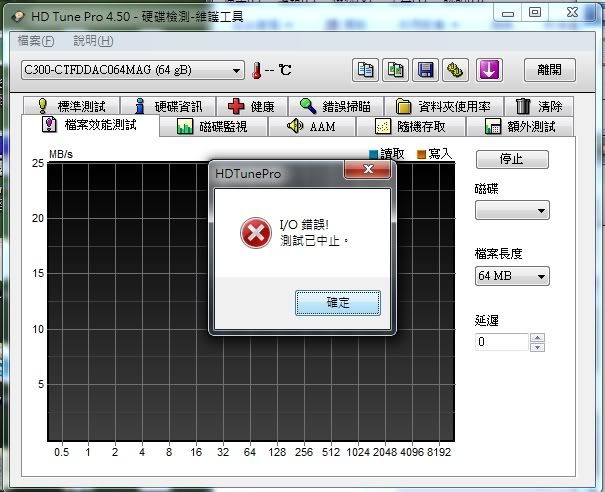
Task: Open the 隨機存取 tab
Action: 411,127
